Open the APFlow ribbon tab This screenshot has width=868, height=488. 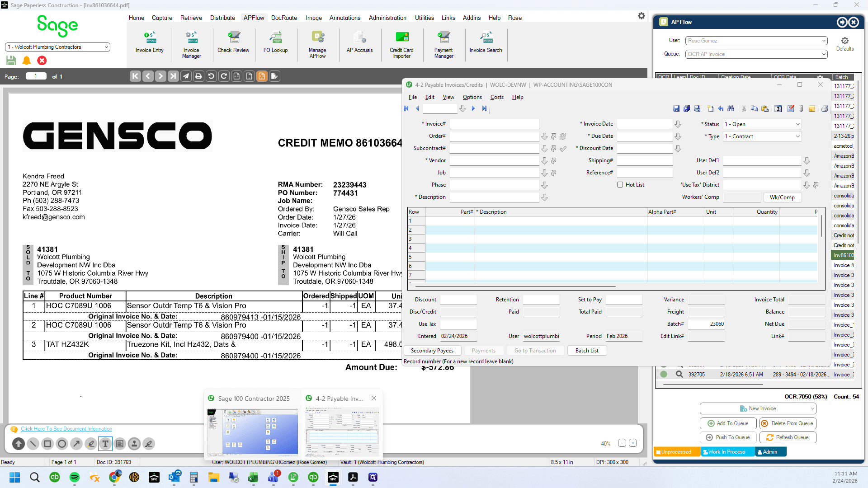(x=254, y=18)
